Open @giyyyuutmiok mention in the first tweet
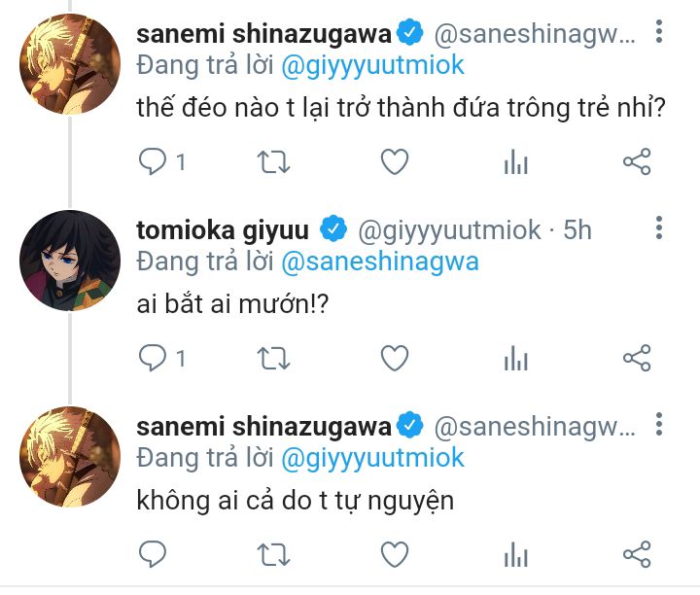Screen dimensions: 700x595 tap(373, 66)
